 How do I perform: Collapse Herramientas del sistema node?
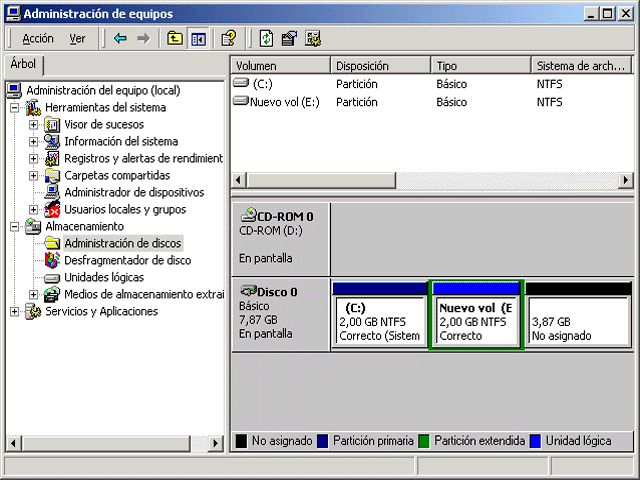click(x=15, y=107)
